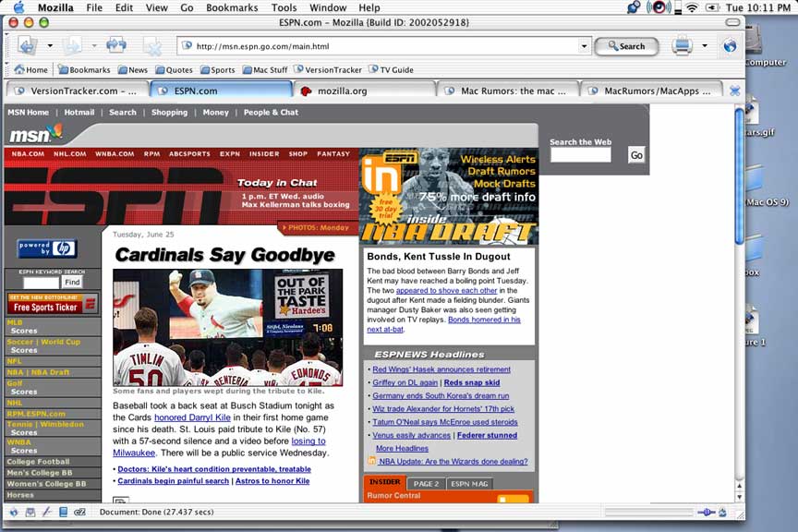Viewport: 798px width, 532px height.
Task: Click the Free Sports Ticker banner
Action: 52,304
